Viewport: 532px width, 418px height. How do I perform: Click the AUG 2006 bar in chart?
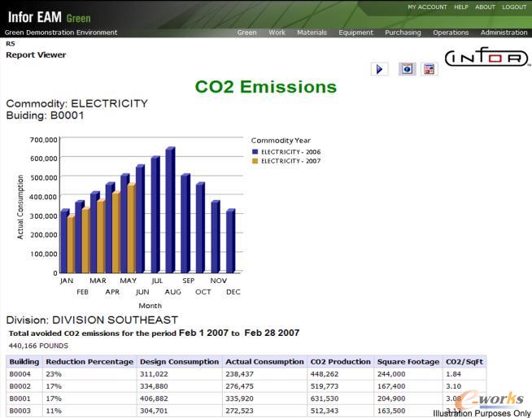170,210
